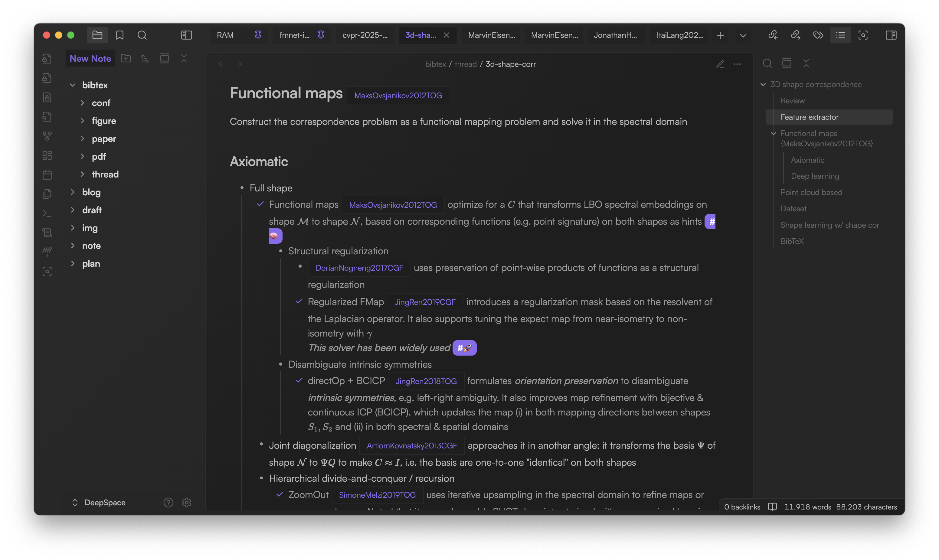
Task: Click the bookmarks icon in top bar
Action: click(x=119, y=35)
